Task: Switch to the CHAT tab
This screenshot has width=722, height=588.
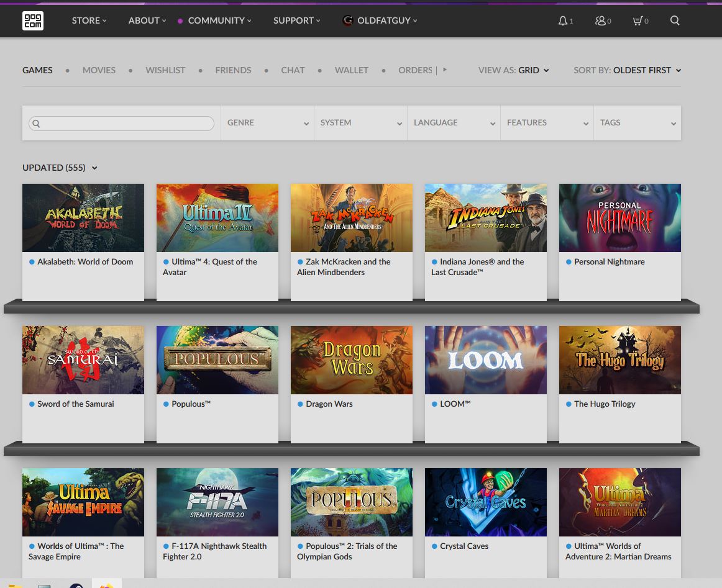Action: pyautogui.click(x=293, y=70)
